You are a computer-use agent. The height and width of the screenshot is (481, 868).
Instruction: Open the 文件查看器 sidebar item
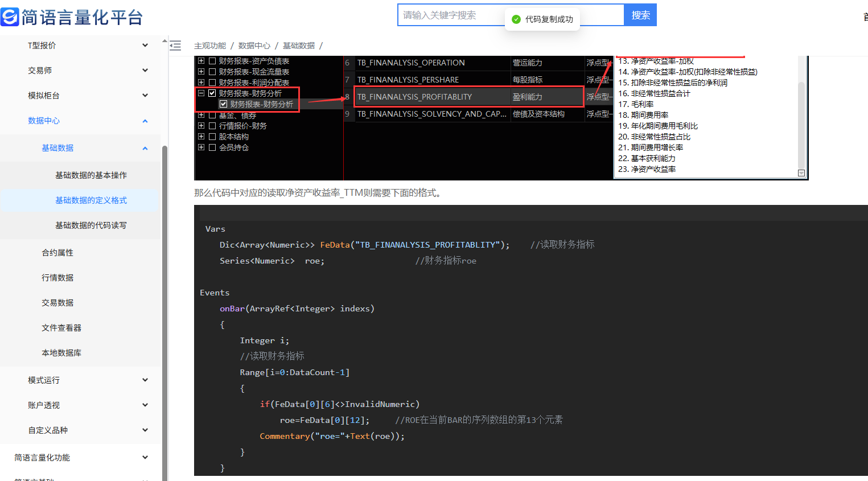61,328
